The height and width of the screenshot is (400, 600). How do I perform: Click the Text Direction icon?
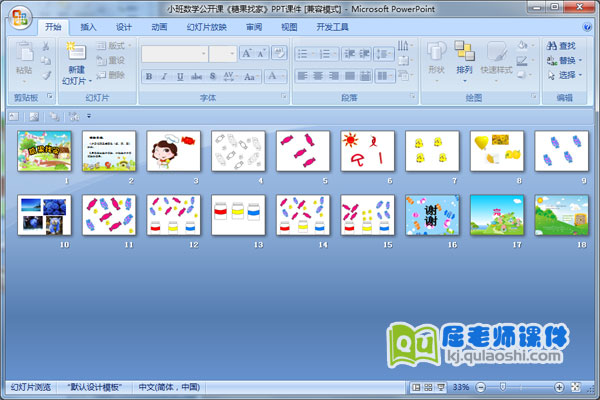404,46
